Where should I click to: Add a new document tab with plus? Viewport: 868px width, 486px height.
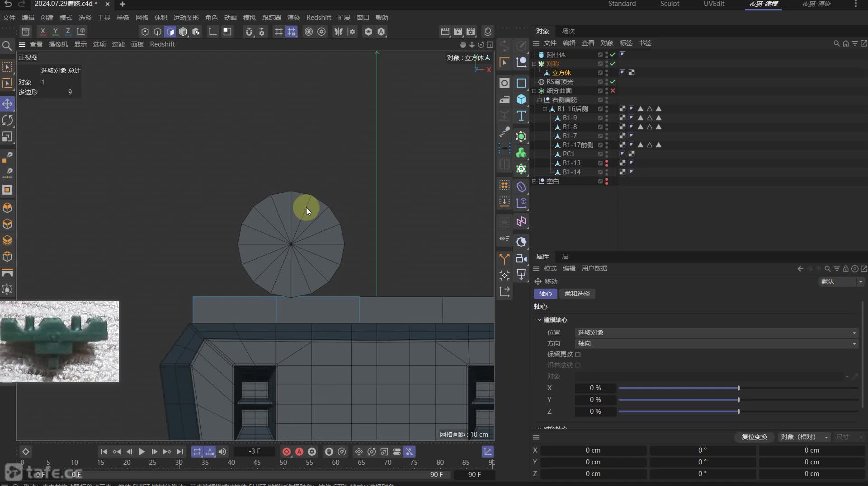pos(122,4)
